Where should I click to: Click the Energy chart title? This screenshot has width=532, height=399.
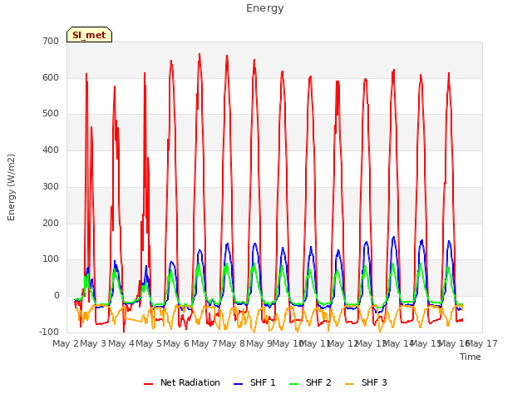[265, 8]
